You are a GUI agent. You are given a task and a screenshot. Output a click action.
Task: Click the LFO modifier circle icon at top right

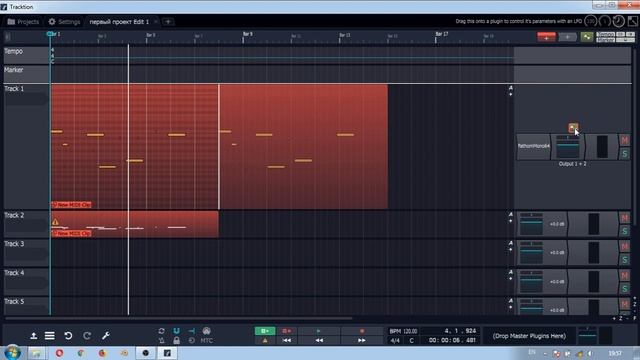[x=591, y=21]
